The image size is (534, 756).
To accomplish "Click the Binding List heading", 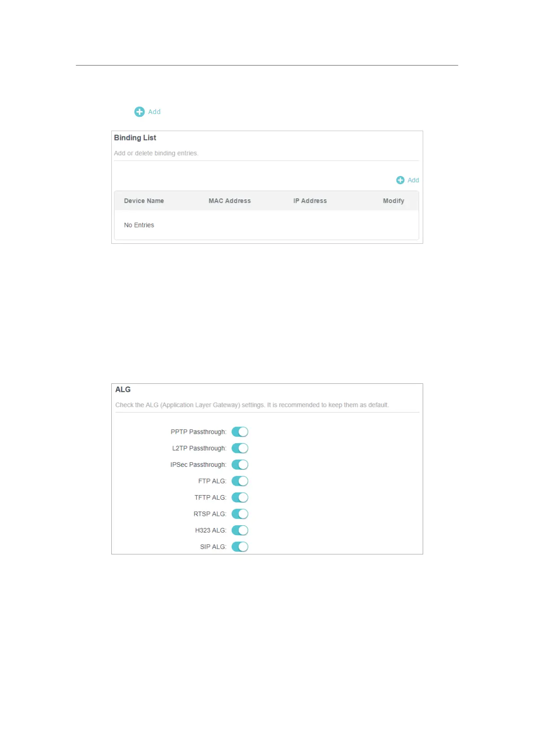I will [135, 138].
